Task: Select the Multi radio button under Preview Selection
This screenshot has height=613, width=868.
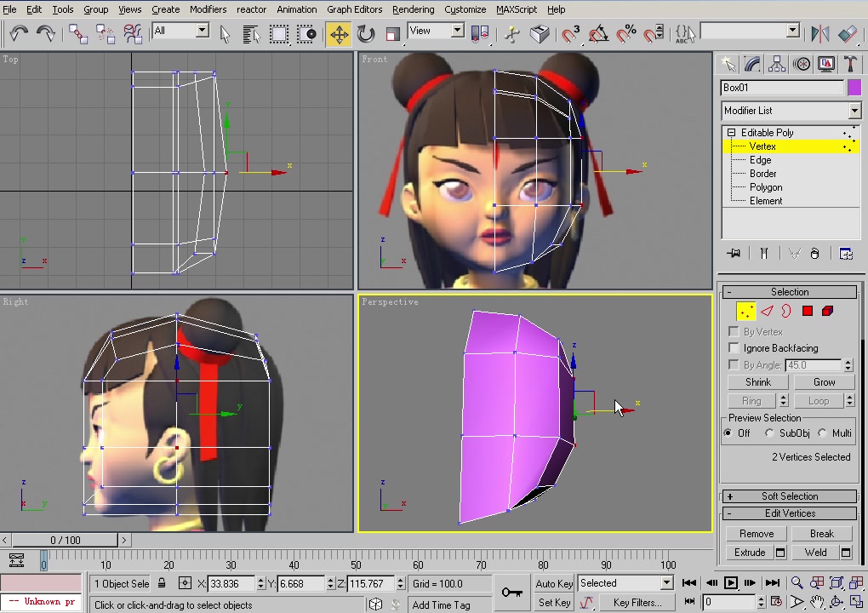Action: pyautogui.click(x=822, y=433)
